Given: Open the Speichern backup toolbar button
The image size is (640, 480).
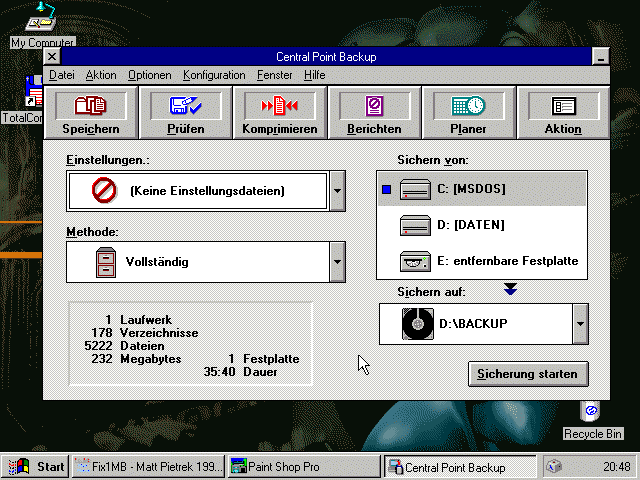Looking at the screenshot, I should [90, 113].
